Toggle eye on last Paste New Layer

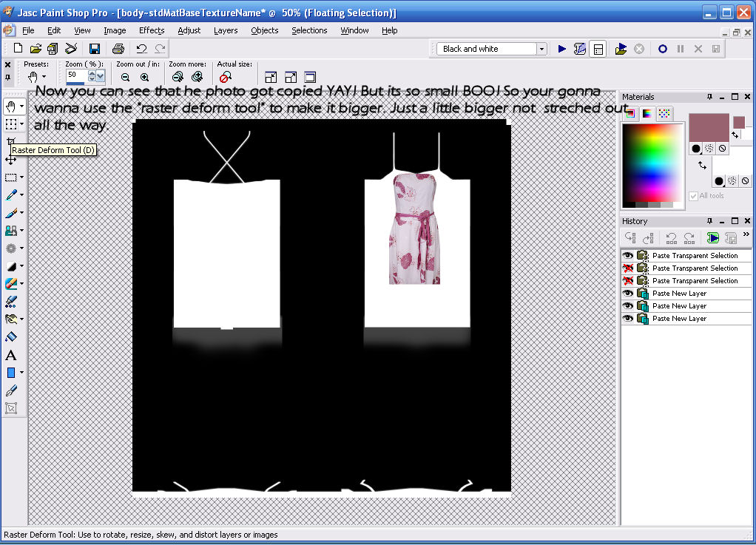coord(629,319)
